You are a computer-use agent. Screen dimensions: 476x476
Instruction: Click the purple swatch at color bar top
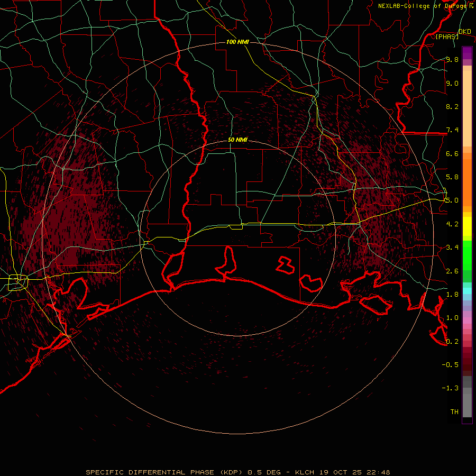(x=467, y=53)
